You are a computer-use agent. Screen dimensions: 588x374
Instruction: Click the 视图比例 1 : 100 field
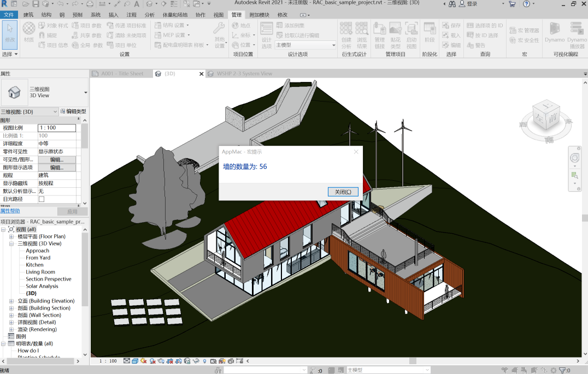[x=57, y=128]
